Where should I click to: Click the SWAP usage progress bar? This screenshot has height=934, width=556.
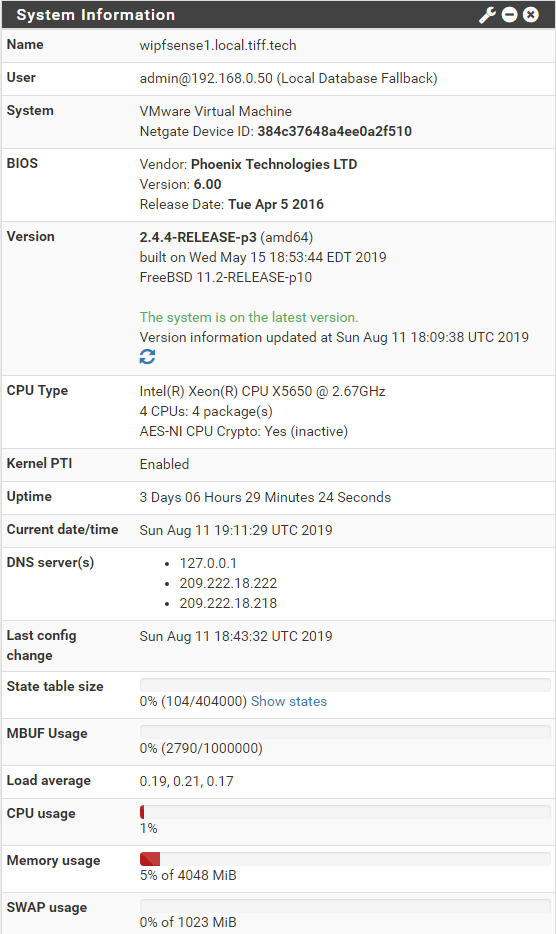(345, 906)
